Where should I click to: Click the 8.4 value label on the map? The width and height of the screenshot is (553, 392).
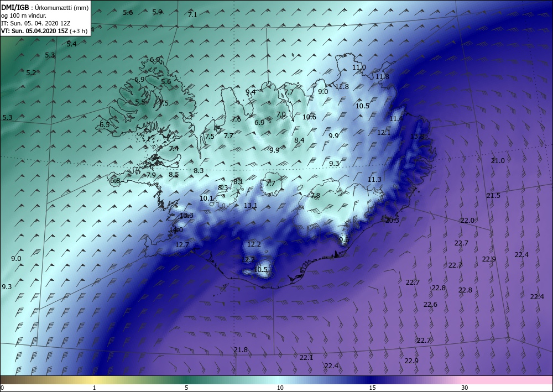pyautogui.click(x=299, y=140)
